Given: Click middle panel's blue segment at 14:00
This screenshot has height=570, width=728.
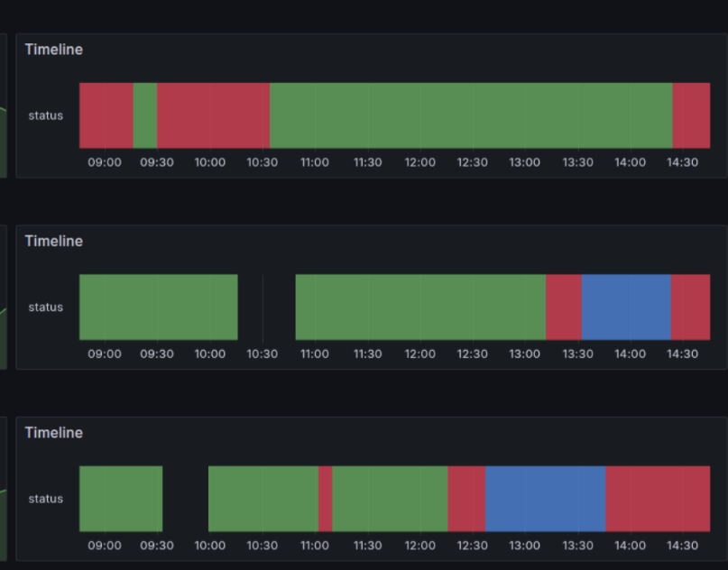Looking at the screenshot, I should (x=626, y=308).
